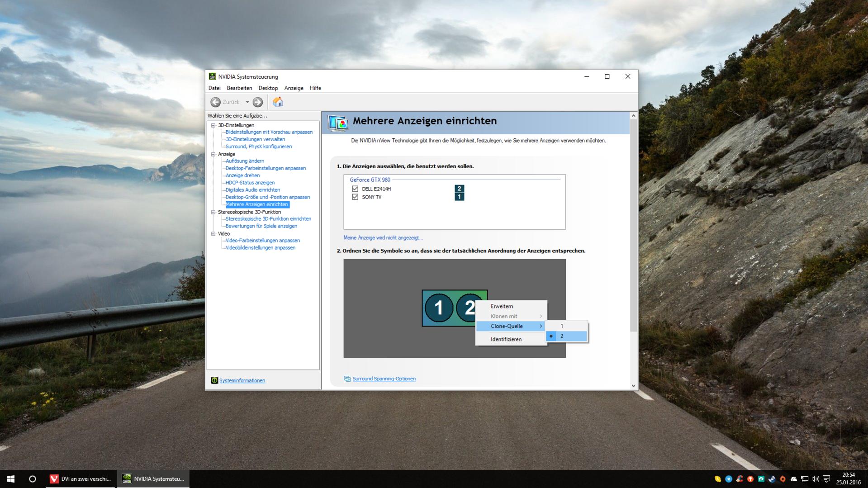Click the Meine Anzeige wird nicht angezeigt link
Screen dimensions: 868x488
point(383,238)
